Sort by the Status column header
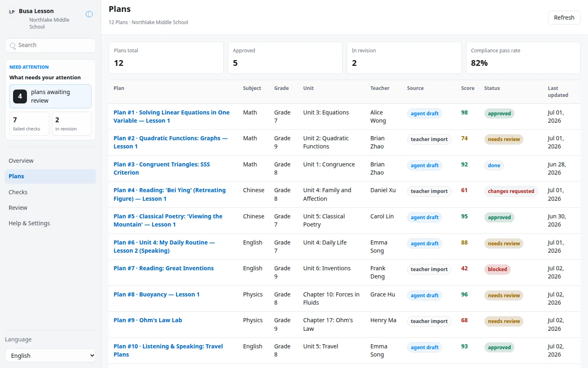This screenshot has width=588, height=368. [x=492, y=88]
